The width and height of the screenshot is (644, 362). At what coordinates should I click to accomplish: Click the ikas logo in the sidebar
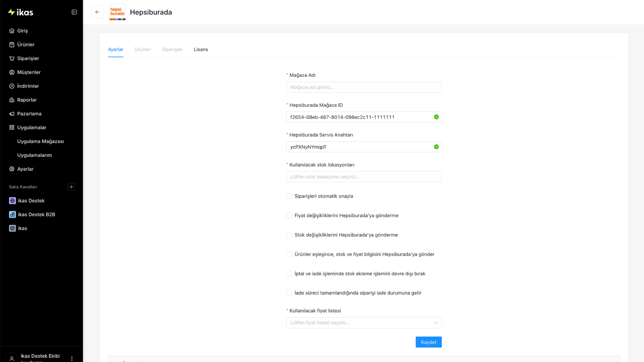(x=20, y=12)
